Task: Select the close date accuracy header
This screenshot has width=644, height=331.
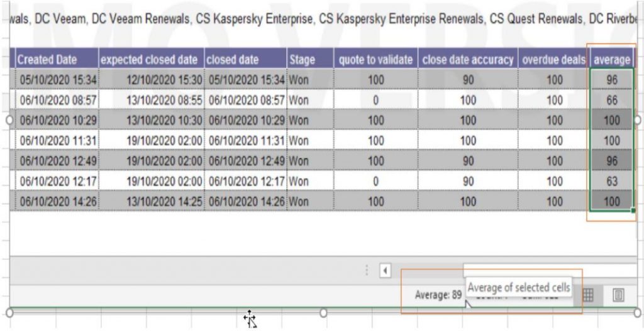Action: coord(467,60)
